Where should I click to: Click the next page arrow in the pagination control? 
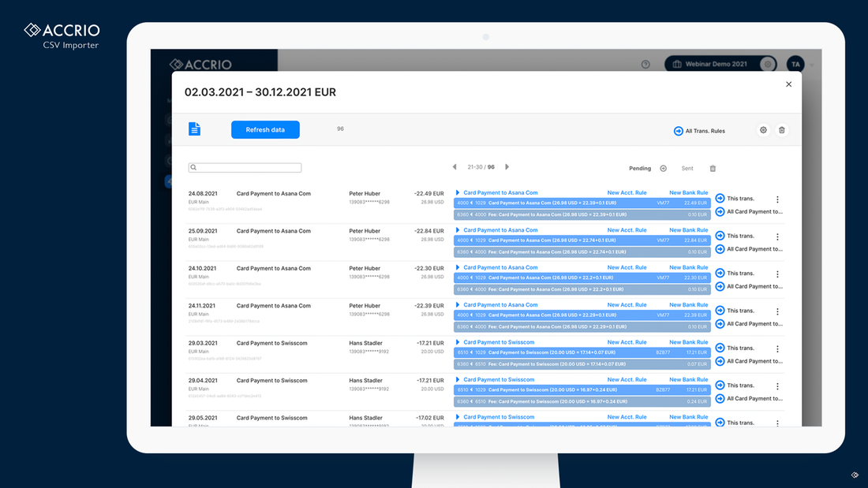(507, 167)
